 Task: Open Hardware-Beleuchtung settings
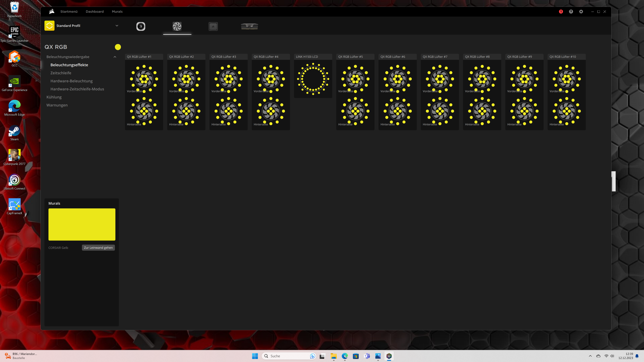coord(71,81)
